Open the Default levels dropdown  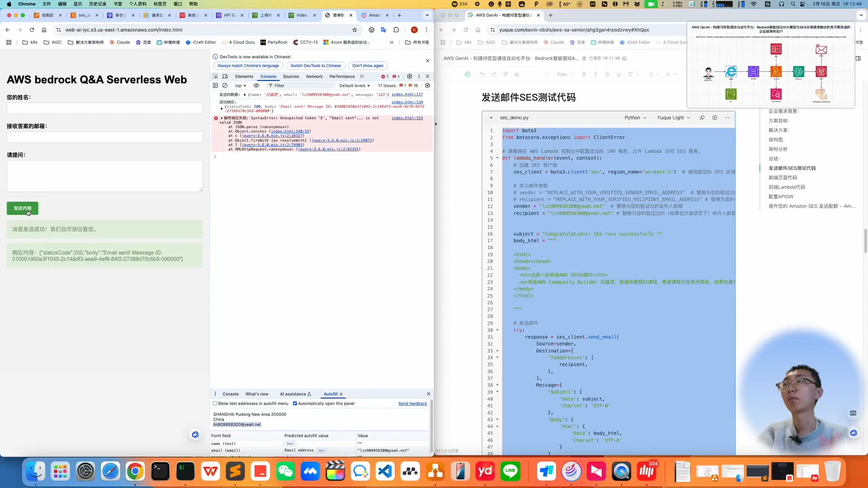[354, 85]
